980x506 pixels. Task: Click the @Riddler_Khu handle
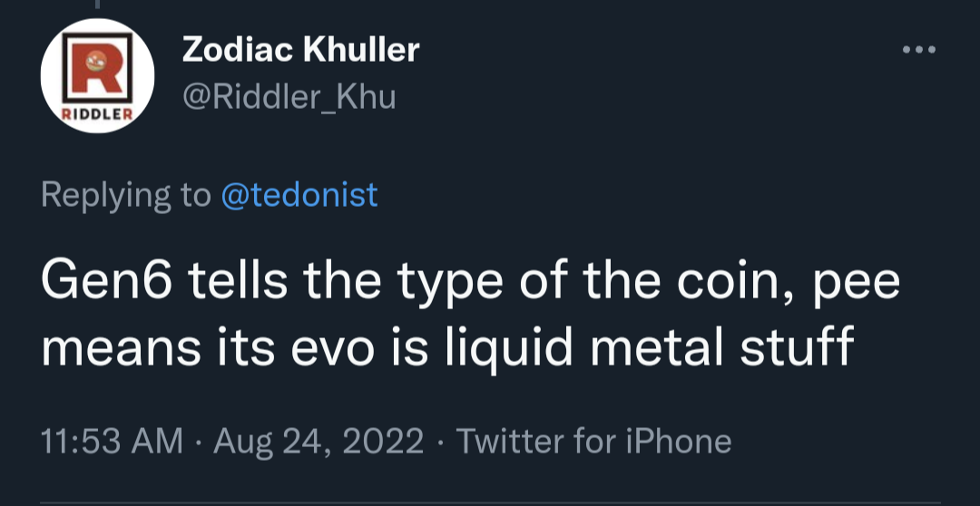[289, 97]
